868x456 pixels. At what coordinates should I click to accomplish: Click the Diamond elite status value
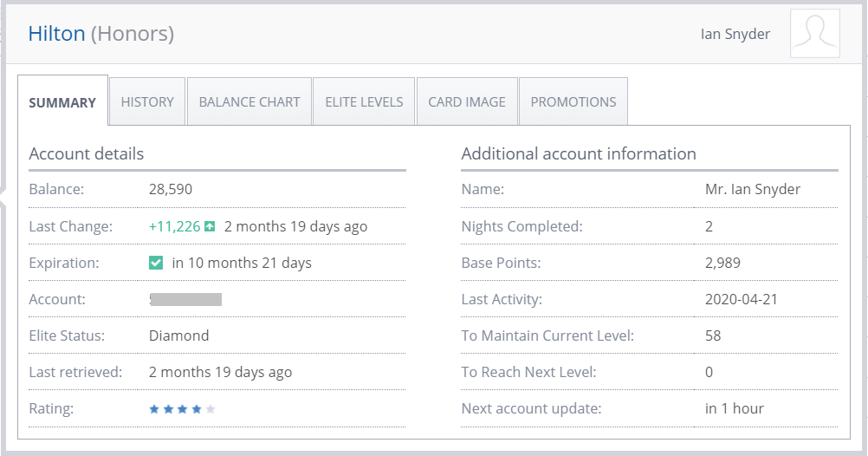178,335
